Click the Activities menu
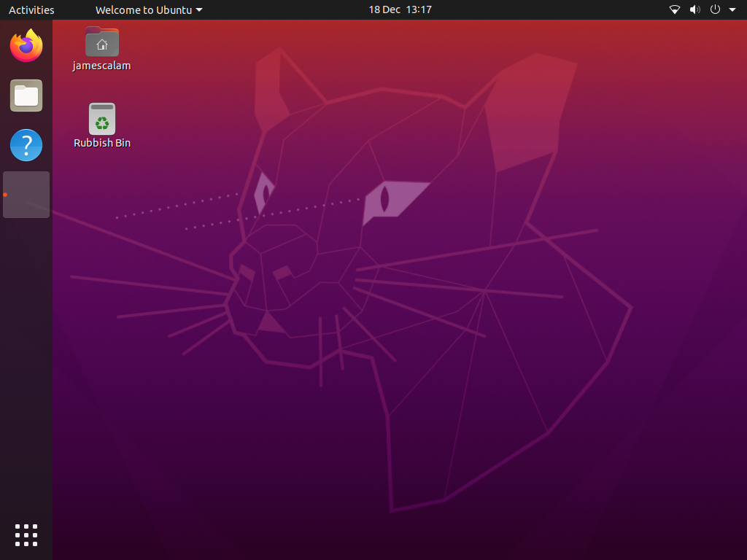Screen dimensions: 747x560 coord(31,9)
